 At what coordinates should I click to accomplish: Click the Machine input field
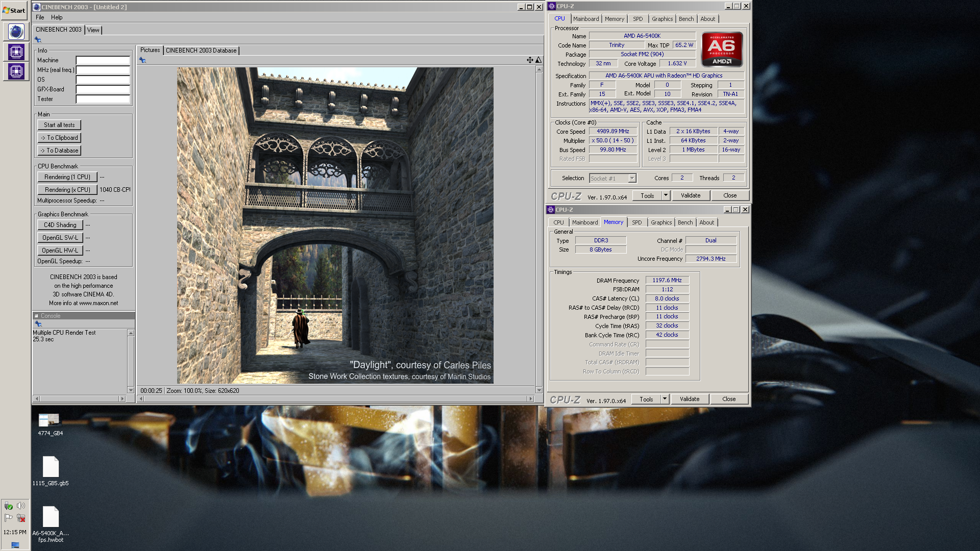tap(103, 60)
